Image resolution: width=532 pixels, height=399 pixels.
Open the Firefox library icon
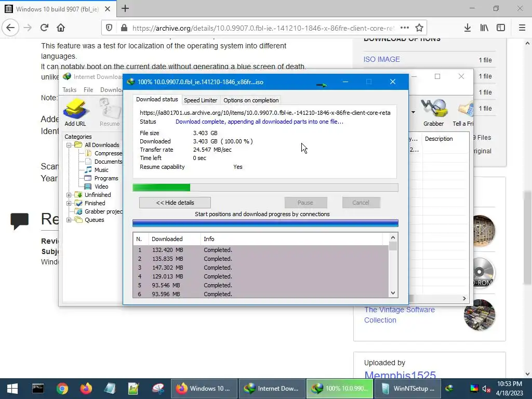(484, 28)
